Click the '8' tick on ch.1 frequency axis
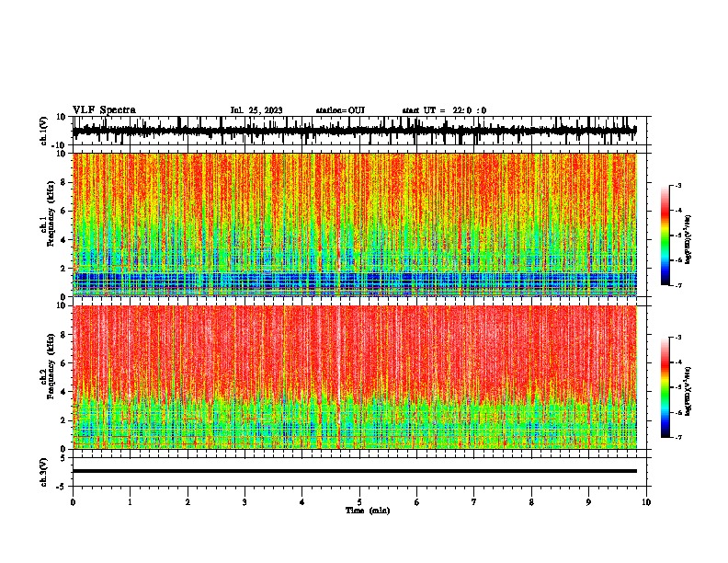Screen dimensions: 728x563 coord(64,182)
